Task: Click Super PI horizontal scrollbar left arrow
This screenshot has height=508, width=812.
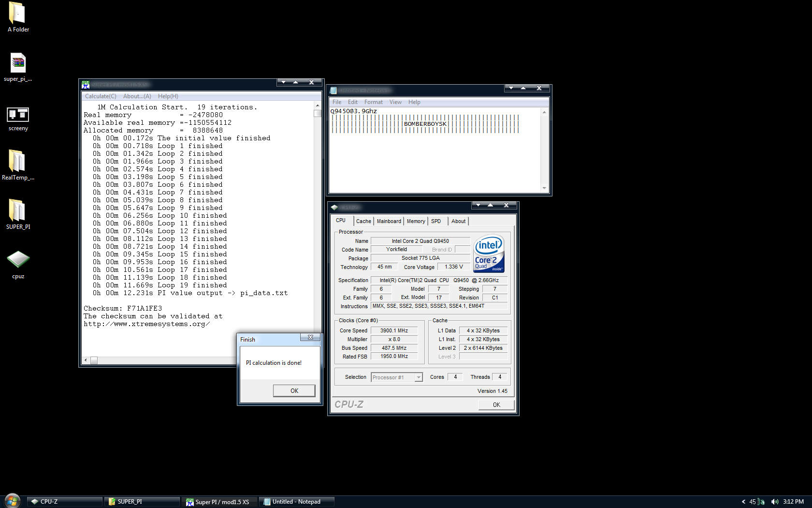Action: click(86, 360)
